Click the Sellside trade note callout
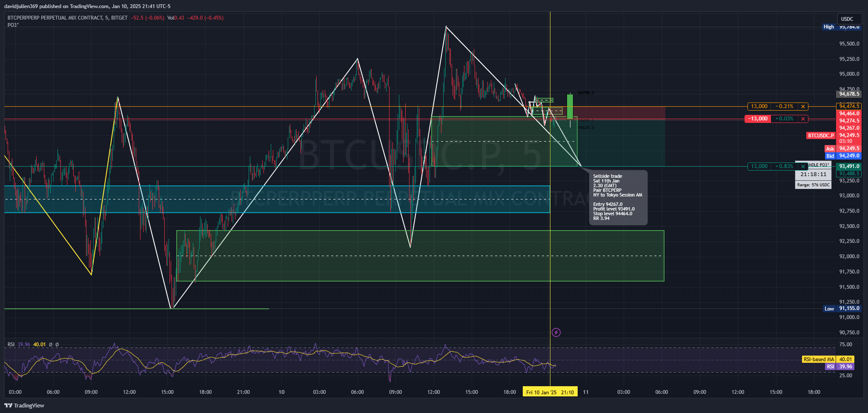Viewport: 868px width, 413px height. 619,197
